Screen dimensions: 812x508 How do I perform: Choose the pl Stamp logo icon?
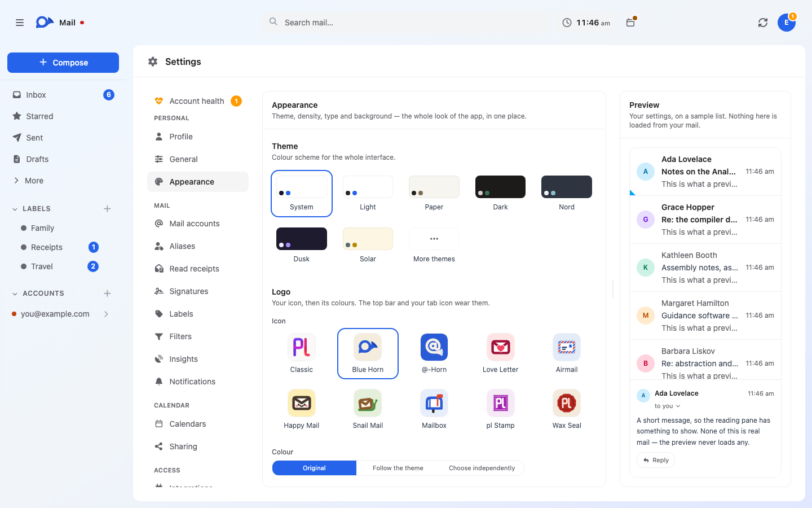pos(501,409)
